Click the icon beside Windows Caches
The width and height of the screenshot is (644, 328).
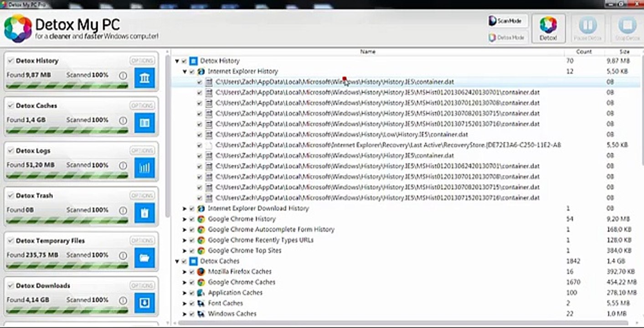[x=201, y=314]
